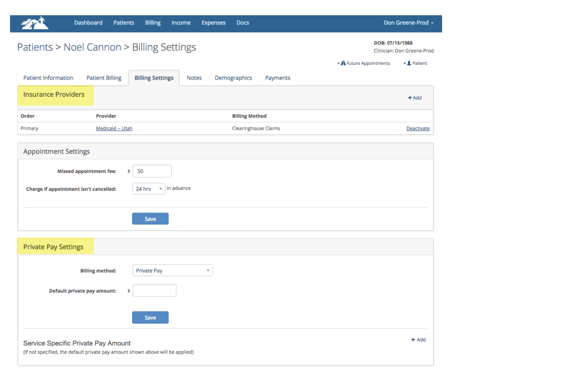Add a Future Appointments entry
The height and width of the screenshot is (392, 572).
[364, 63]
